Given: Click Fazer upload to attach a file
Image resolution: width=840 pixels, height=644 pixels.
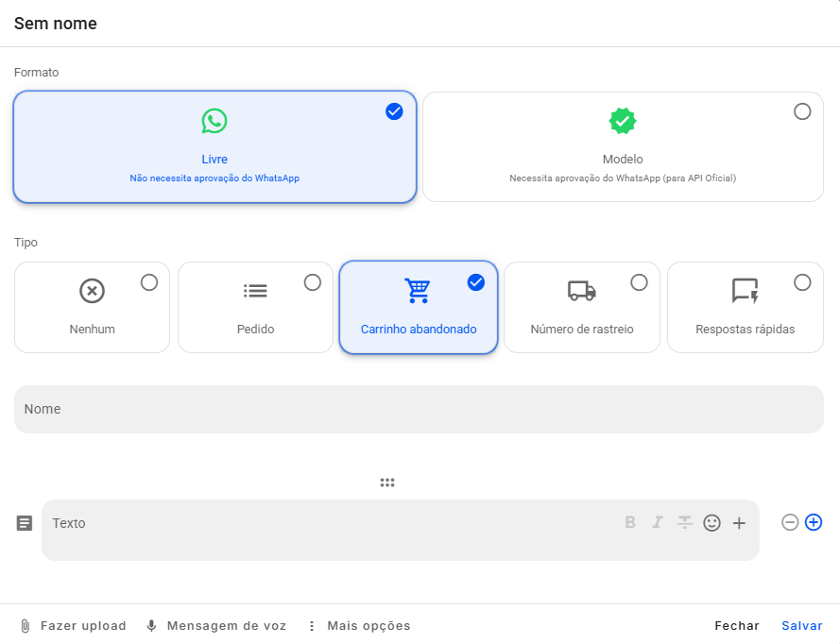Looking at the screenshot, I should pos(74,625).
